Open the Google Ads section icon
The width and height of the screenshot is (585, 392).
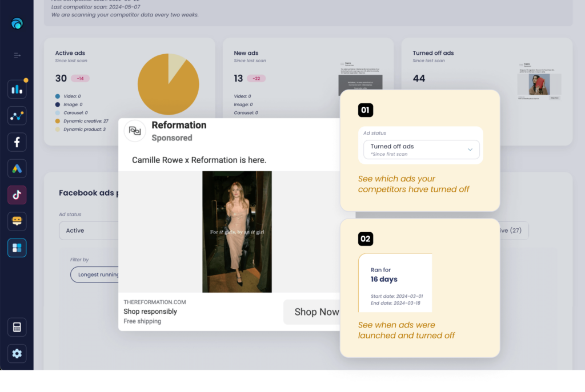[17, 168]
